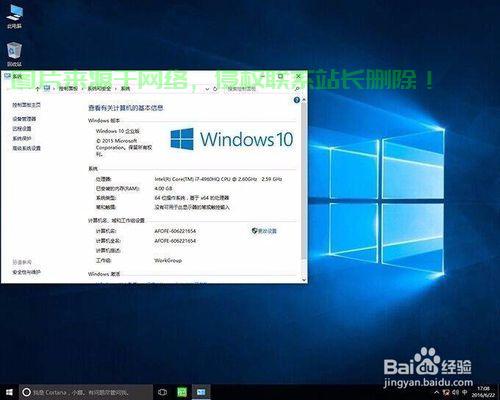This screenshot has width=500, height=400.
Task: Open 系统保护 from the left pane
Action: click(x=22, y=138)
